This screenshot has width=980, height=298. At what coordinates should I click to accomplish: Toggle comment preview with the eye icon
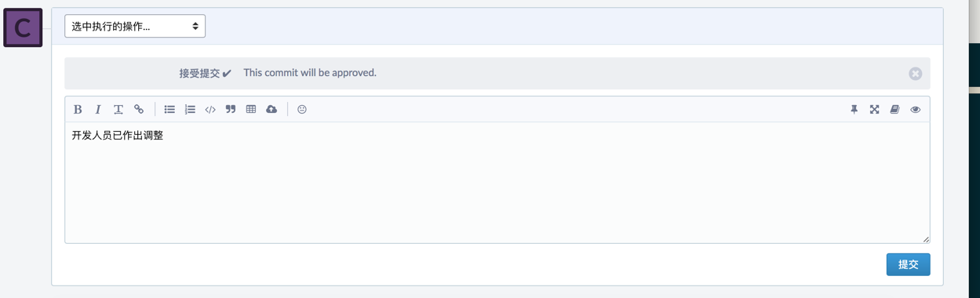(916, 110)
